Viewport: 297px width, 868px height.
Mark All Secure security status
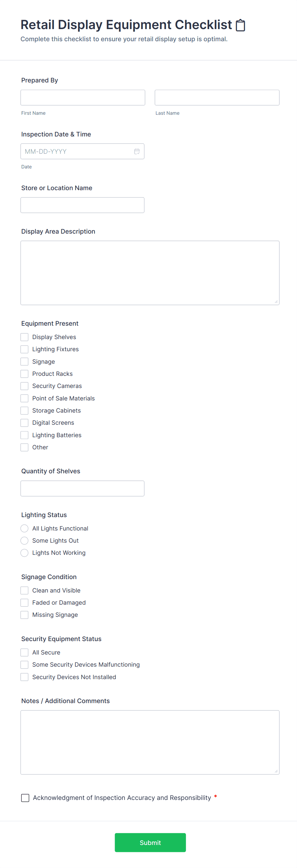click(x=25, y=652)
